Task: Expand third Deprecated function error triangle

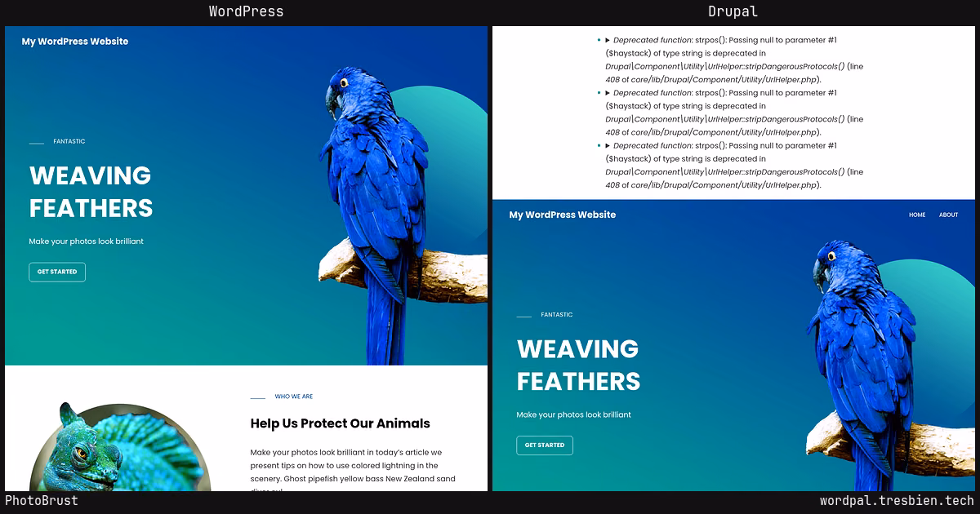Action: (x=608, y=146)
